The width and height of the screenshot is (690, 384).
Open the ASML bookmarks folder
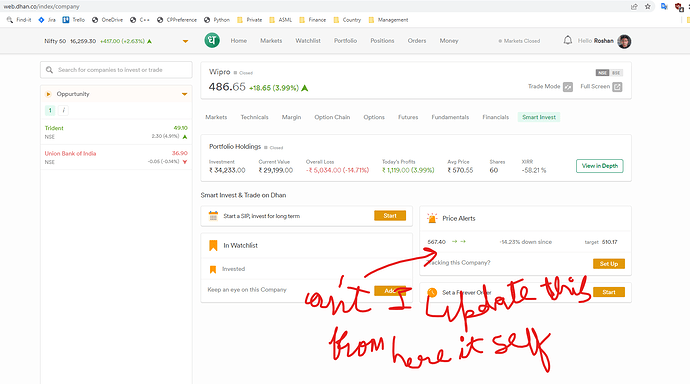point(281,20)
